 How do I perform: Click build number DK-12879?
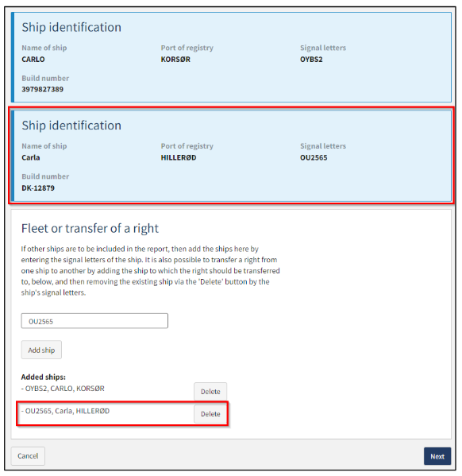[x=38, y=188]
